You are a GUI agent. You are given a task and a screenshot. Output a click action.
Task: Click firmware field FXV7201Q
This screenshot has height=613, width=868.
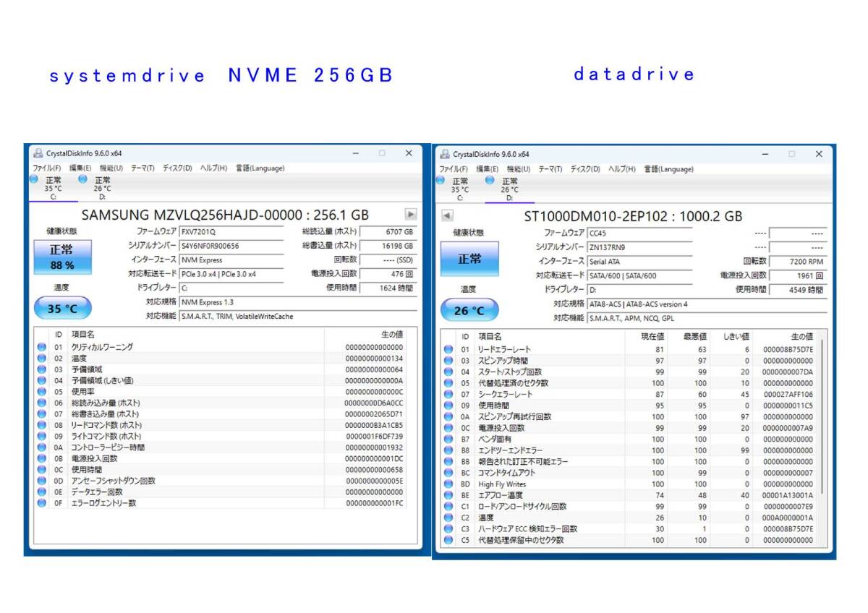point(231,232)
